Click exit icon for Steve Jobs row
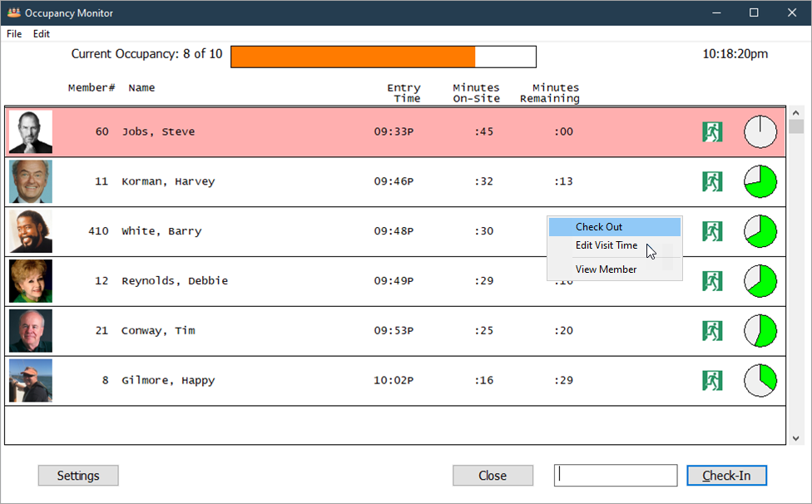Image resolution: width=812 pixels, height=504 pixels. coord(711,131)
